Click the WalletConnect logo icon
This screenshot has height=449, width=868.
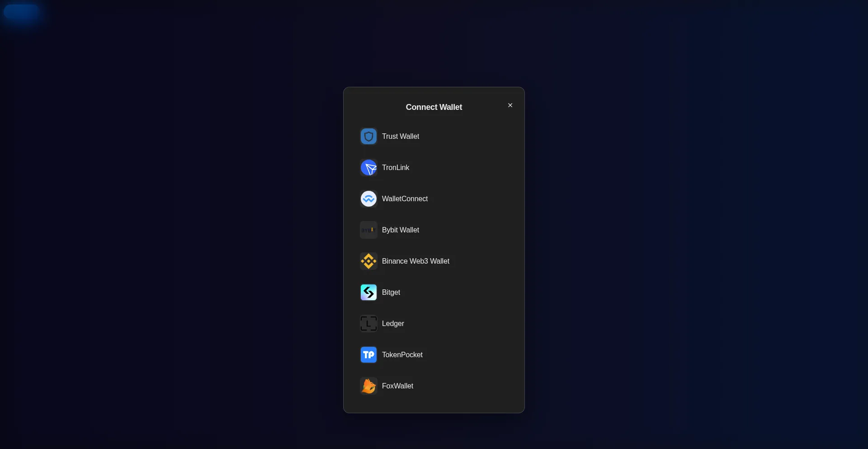coord(368,199)
